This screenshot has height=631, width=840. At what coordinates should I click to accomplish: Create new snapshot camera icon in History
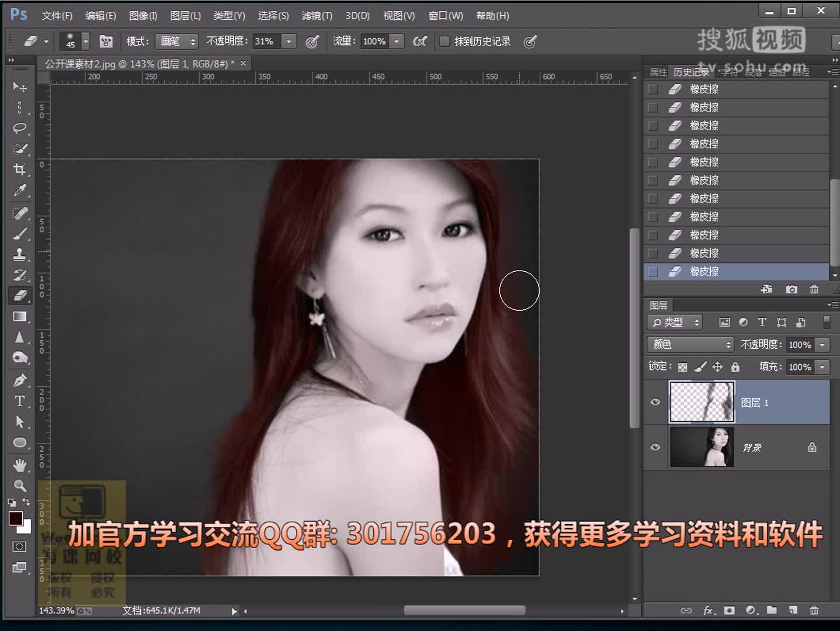(792, 289)
